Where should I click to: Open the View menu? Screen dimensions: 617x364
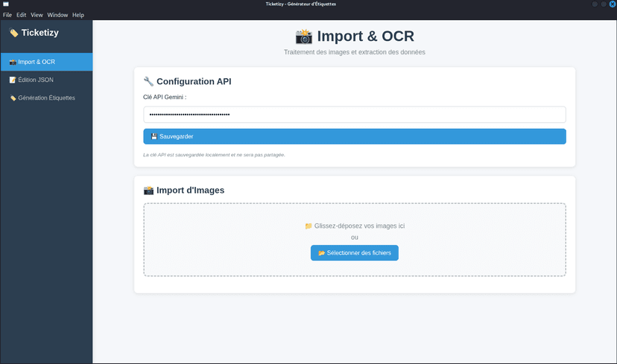[37, 15]
